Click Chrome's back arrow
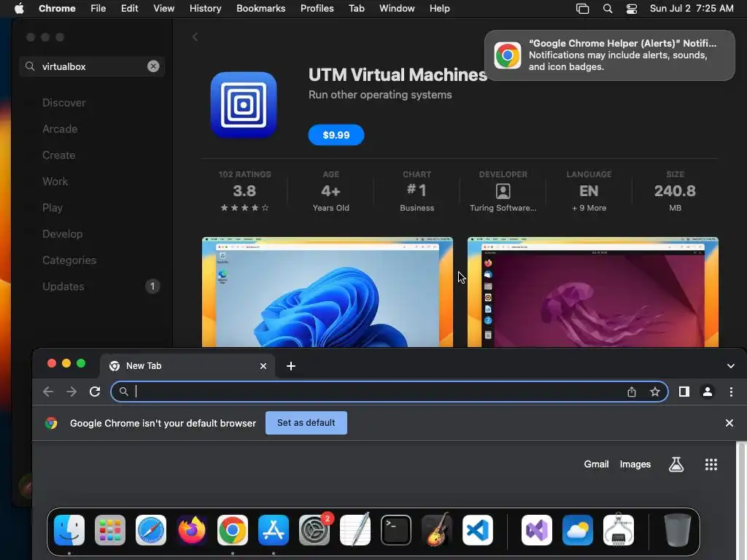This screenshot has width=747, height=560. point(48,392)
